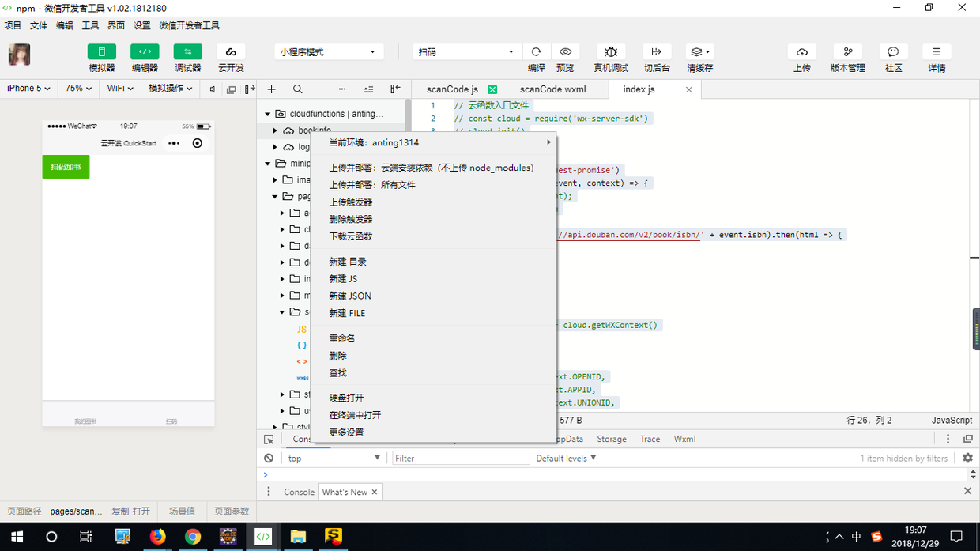The width and height of the screenshot is (980, 551).
Task: Tap the simulator capsule three-dots menu
Action: point(174,144)
